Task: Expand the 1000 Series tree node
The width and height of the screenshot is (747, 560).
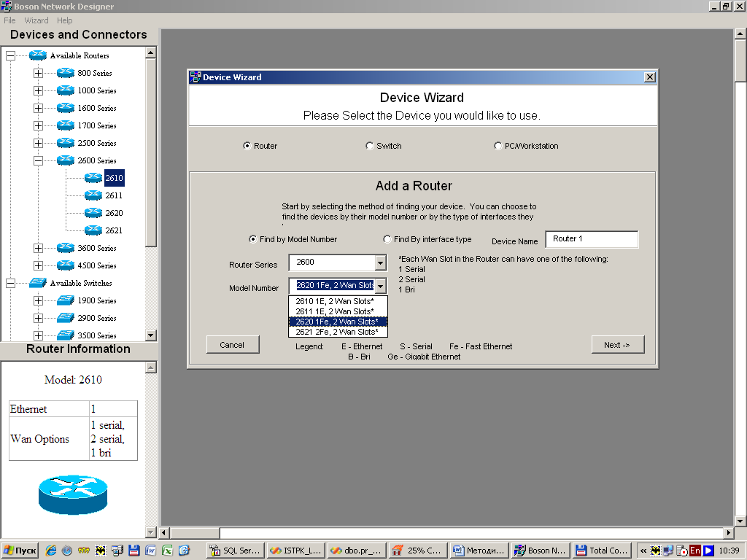Action: [38, 90]
